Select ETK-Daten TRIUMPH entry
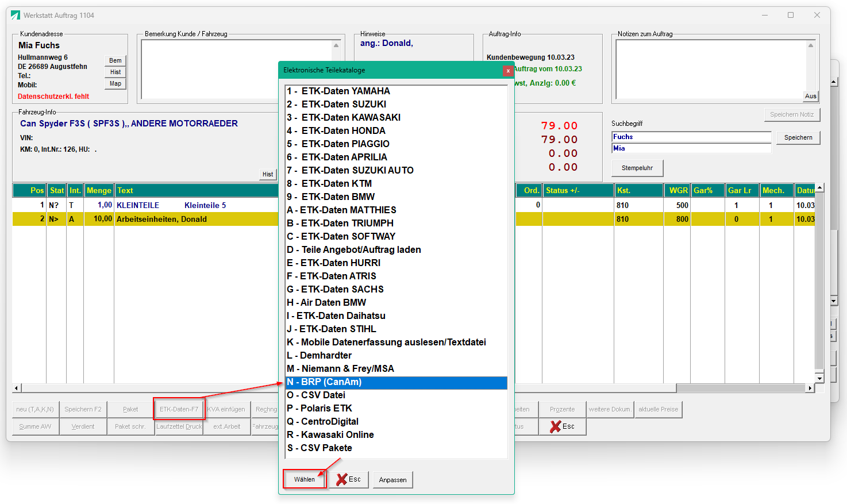Viewport: 847px width, 504px height. [396, 224]
